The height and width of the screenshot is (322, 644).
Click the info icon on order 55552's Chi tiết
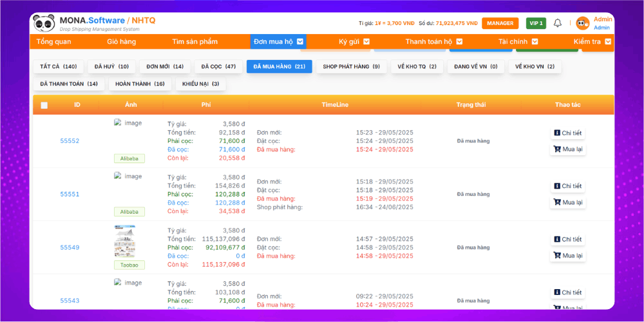click(557, 133)
